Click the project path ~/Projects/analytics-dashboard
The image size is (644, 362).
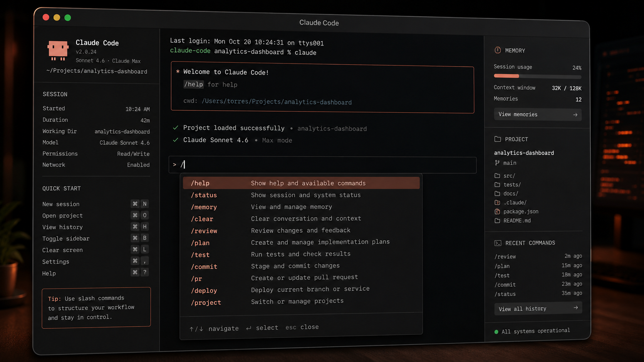point(97,71)
